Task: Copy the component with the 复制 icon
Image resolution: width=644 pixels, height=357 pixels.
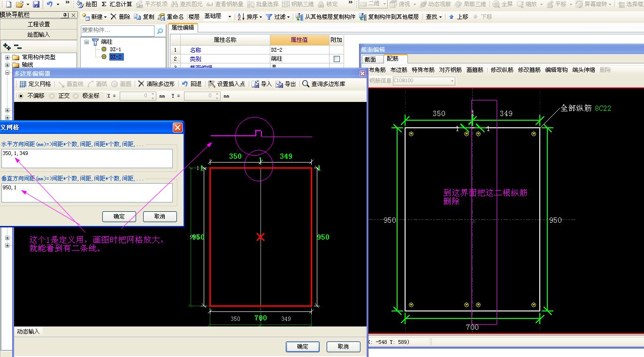Action: click(x=144, y=16)
